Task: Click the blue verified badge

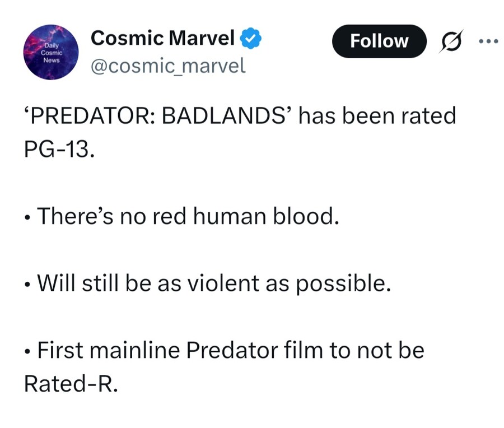Action: pos(250,39)
